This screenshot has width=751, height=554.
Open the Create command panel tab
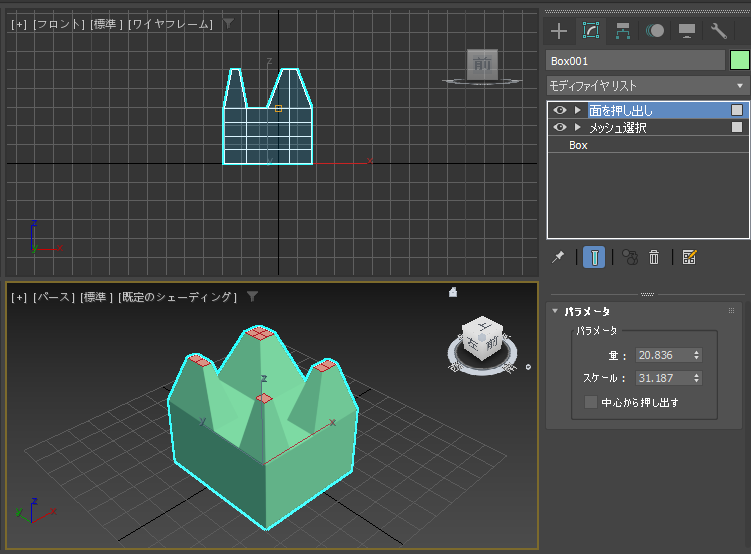pos(559,31)
